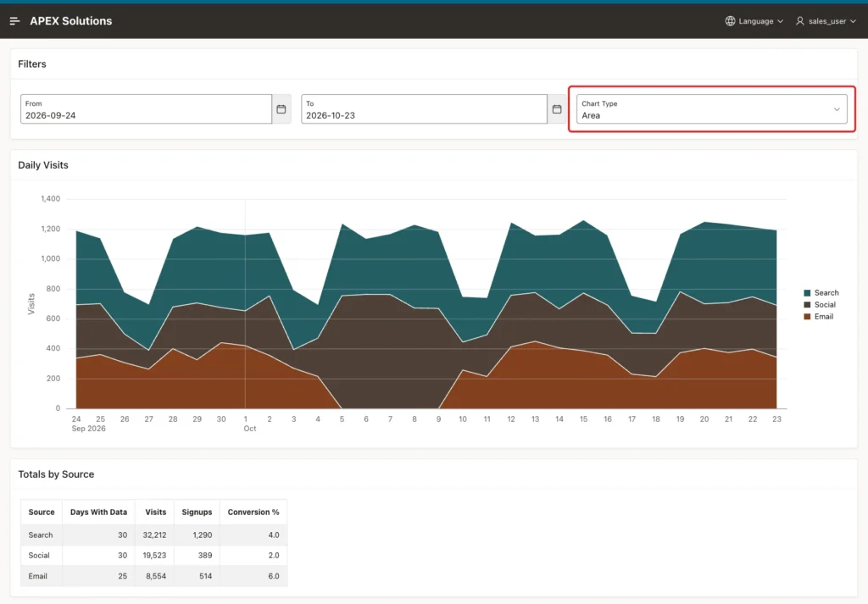
Task: Click the APEX Solutions app title
Action: (x=71, y=21)
